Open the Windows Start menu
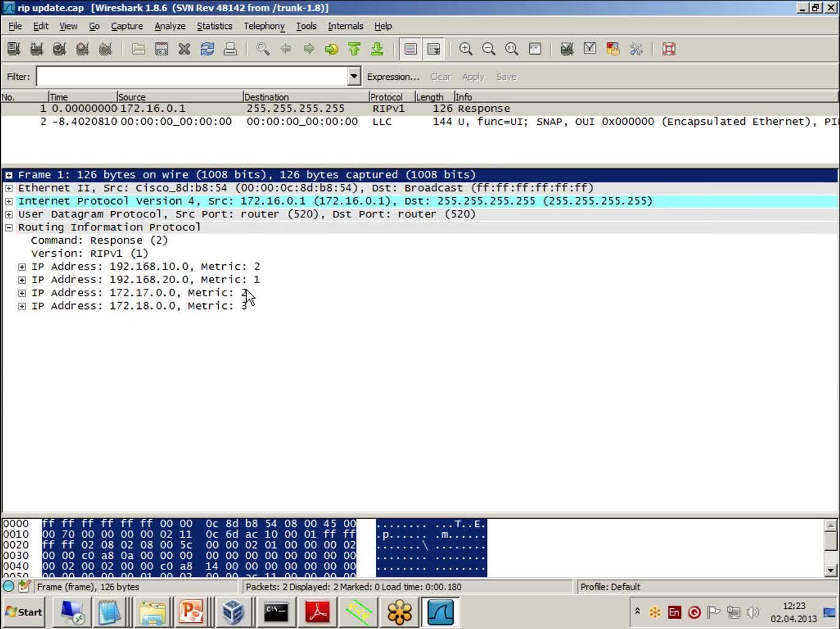This screenshot has width=840, height=629. click(x=24, y=612)
